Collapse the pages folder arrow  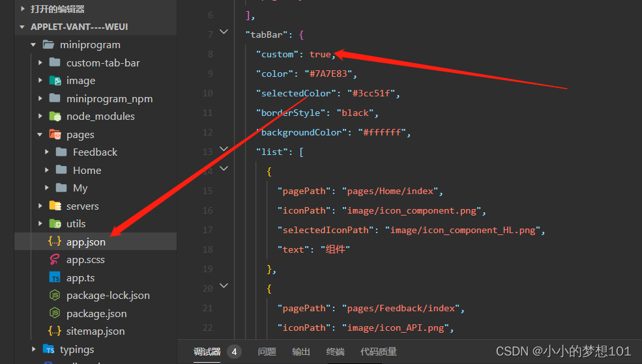(x=40, y=135)
